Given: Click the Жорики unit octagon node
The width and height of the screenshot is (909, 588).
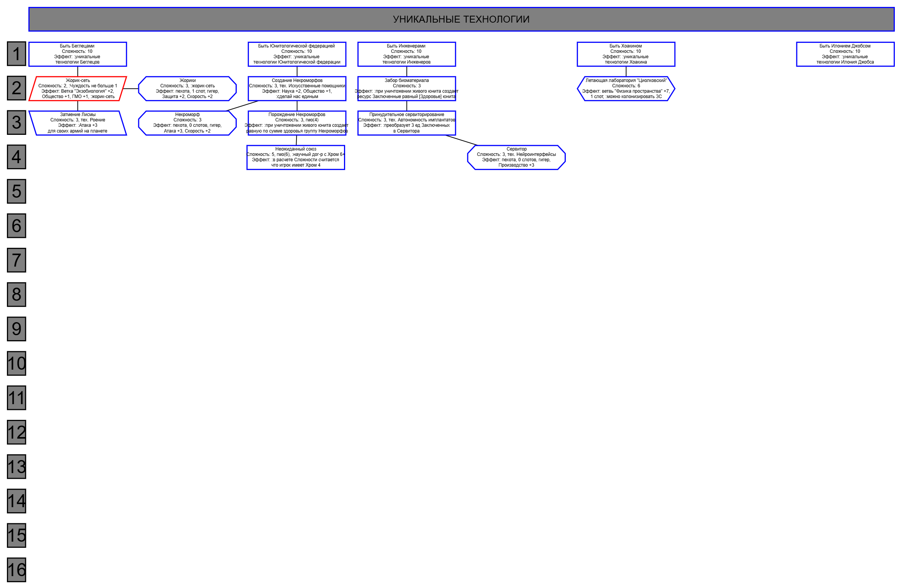Looking at the screenshot, I should [x=187, y=88].
